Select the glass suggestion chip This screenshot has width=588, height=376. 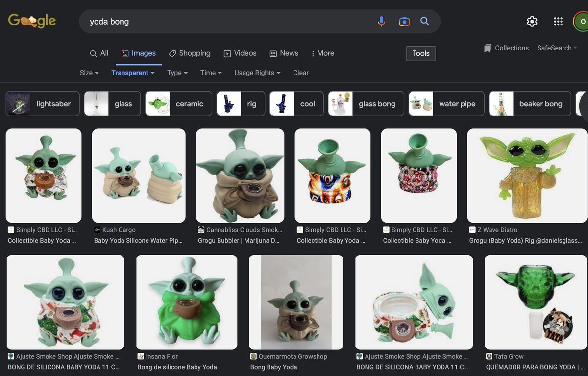[x=112, y=103]
